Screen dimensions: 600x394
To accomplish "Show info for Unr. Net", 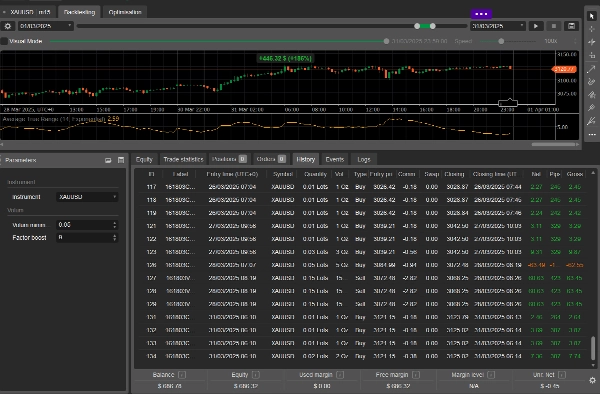I will (561, 375).
